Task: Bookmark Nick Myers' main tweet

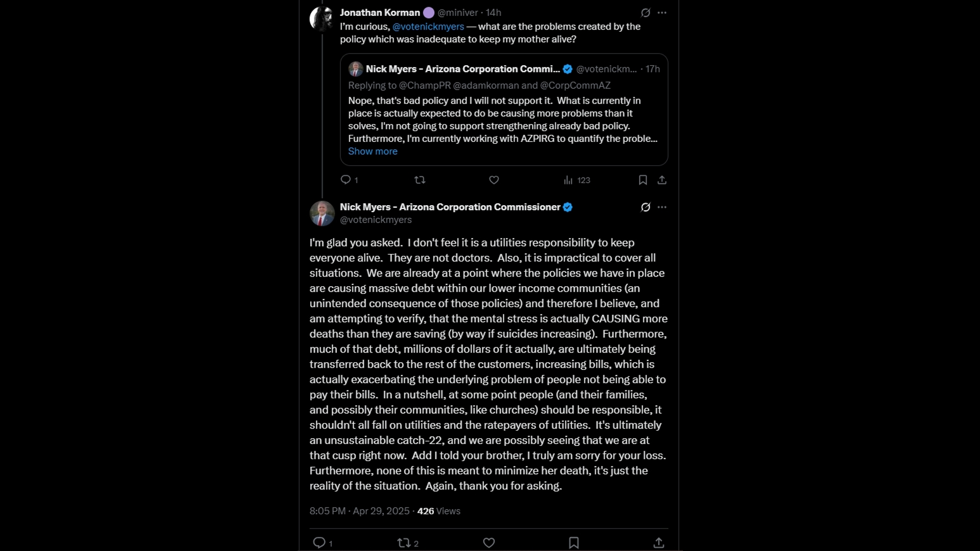Action: [x=574, y=543]
